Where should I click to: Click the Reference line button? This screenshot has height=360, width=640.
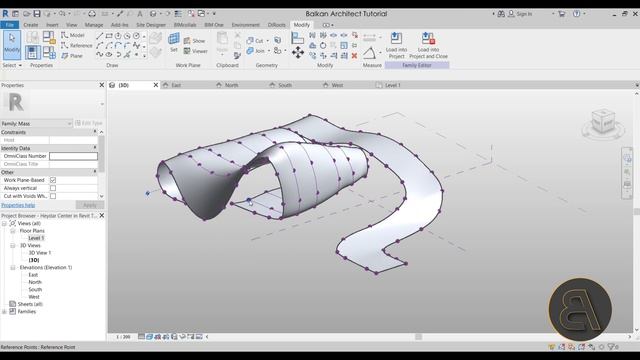tap(77, 45)
